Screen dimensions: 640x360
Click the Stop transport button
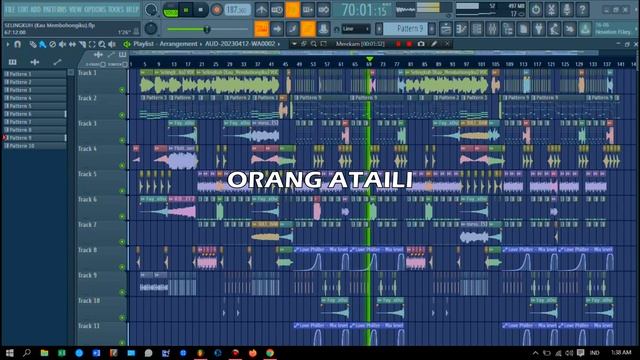pos(200,10)
